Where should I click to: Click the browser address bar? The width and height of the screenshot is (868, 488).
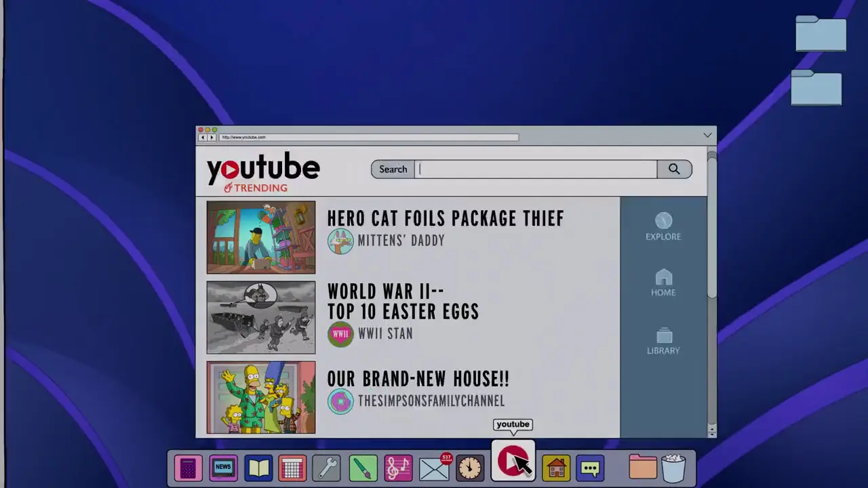[369, 138]
